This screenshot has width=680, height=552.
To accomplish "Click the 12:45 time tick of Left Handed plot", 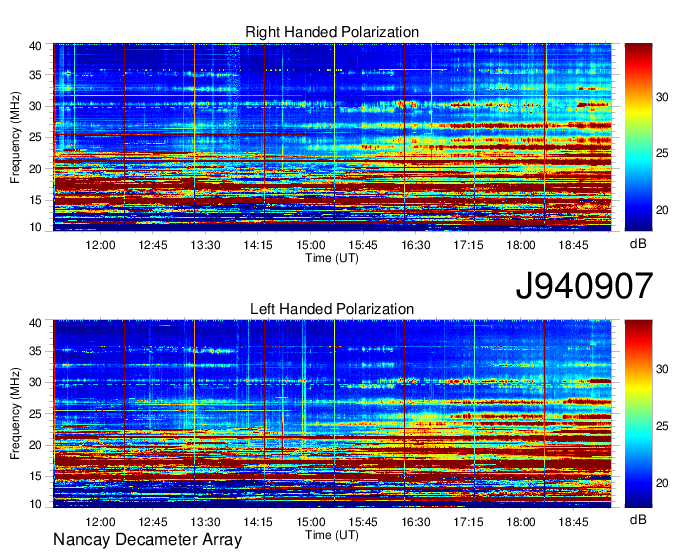I will pyautogui.click(x=153, y=522).
